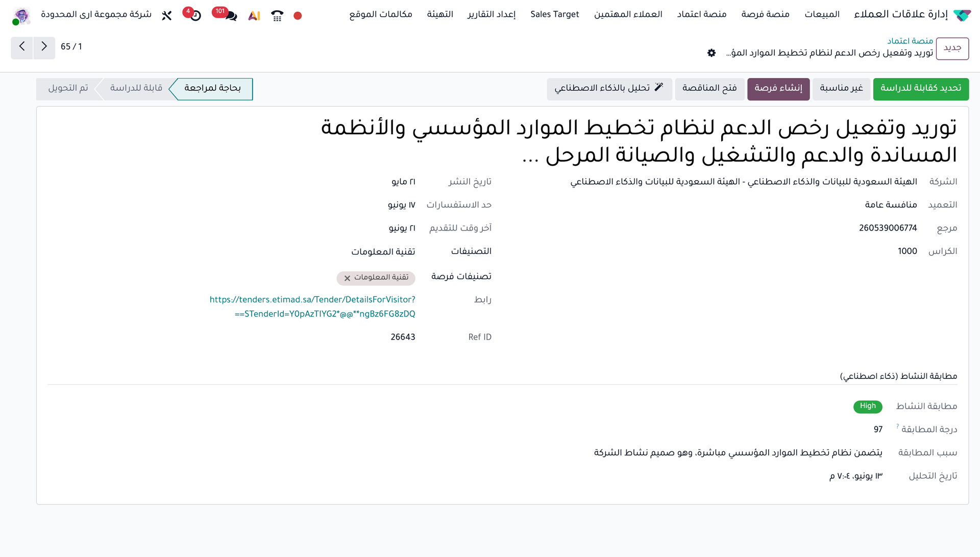Image resolution: width=980 pixels, height=557 pixels.
Task: Open the gear actions menu near record title
Action: pyautogui.click(x=712, y=53)
